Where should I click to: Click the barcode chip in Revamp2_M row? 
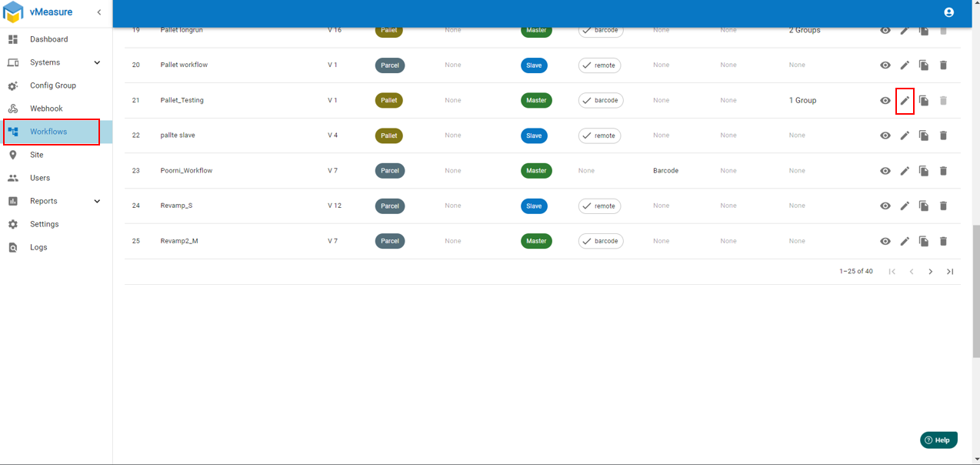click(601, 241)
